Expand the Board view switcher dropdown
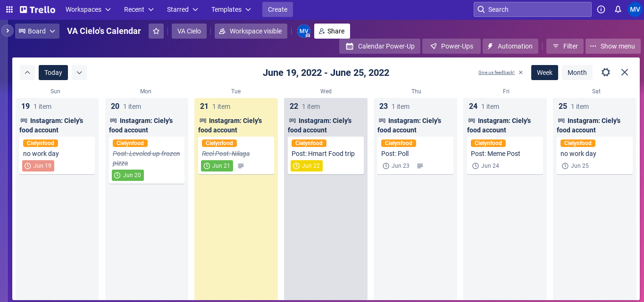Image resolution: width=644 pixels, height=302 pixels. click(x=37, y=31)
